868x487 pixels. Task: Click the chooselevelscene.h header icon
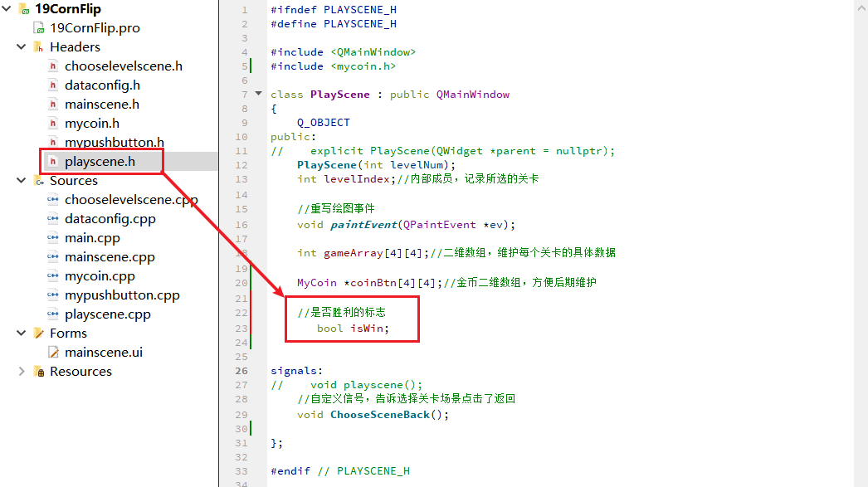coord(53,66)
